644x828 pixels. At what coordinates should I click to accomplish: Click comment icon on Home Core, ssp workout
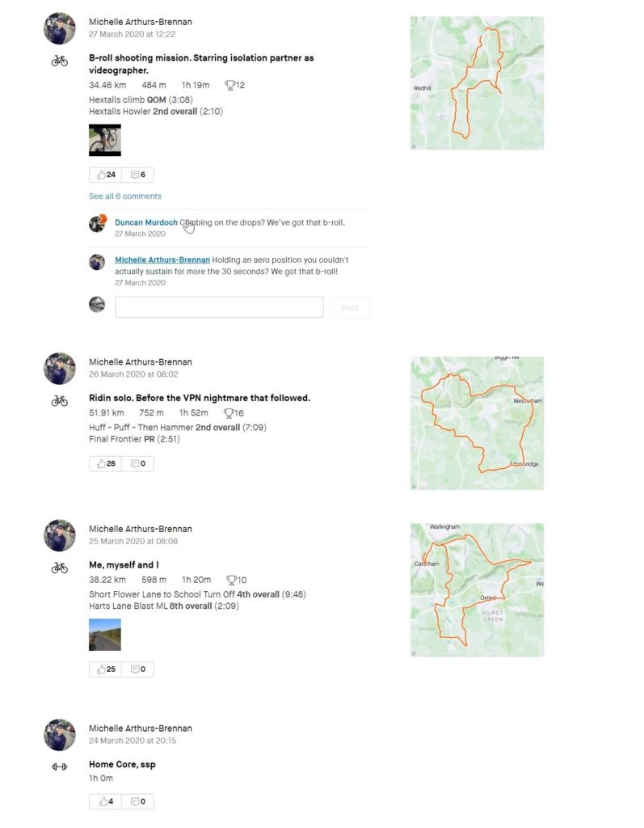click(x=138, y=801)
